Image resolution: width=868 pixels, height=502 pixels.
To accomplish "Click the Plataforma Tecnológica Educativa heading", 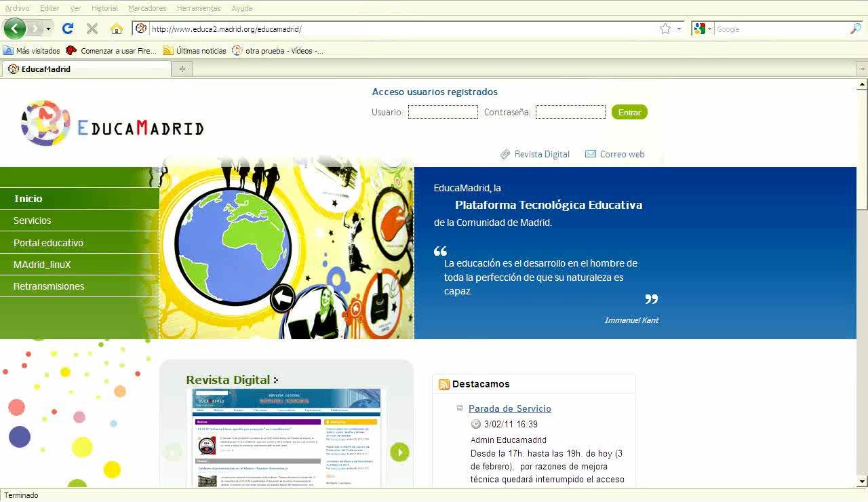I will click(x=549, y=205).
